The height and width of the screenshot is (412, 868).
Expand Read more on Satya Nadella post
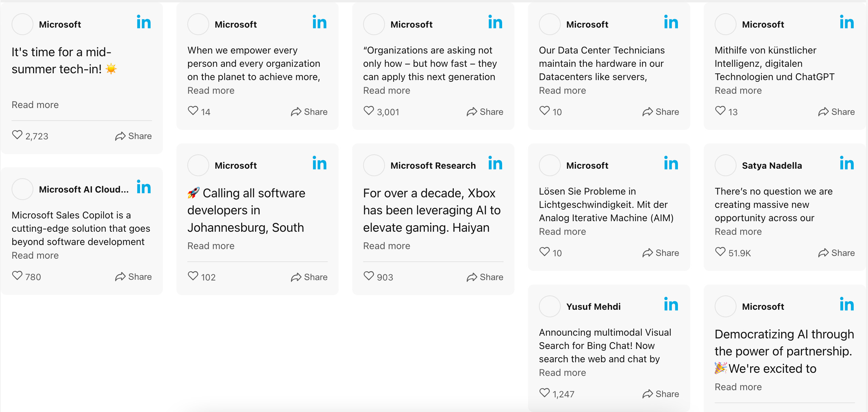click(738, 232)
